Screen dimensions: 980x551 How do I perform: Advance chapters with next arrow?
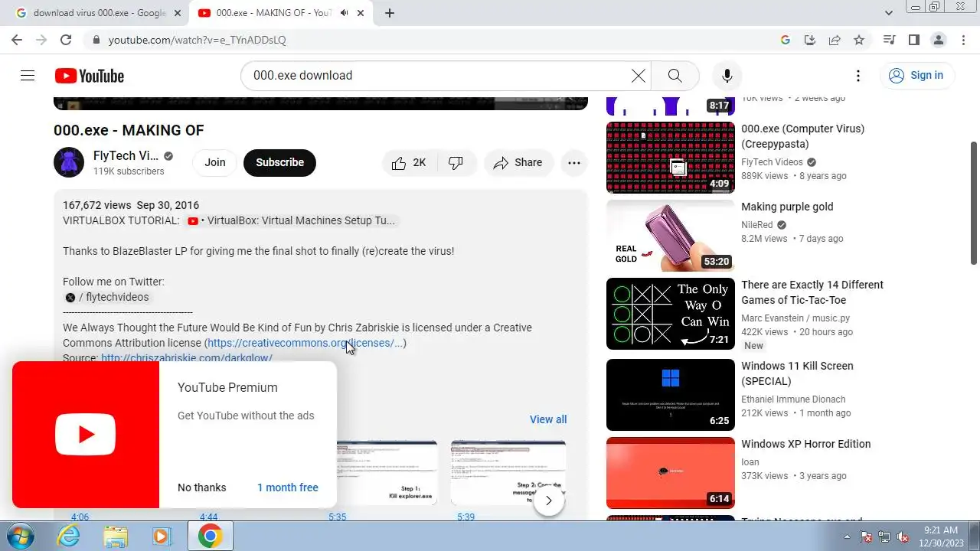[x=549, y=501]
